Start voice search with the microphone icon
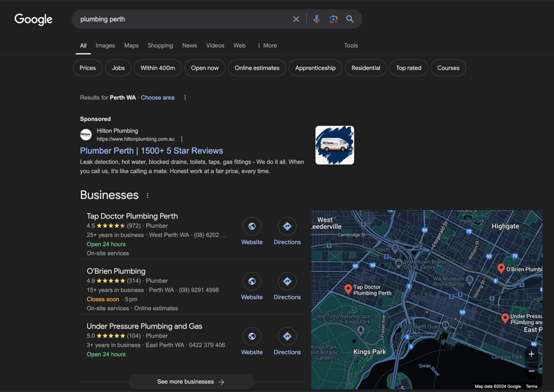 click(x=316, y=19)
